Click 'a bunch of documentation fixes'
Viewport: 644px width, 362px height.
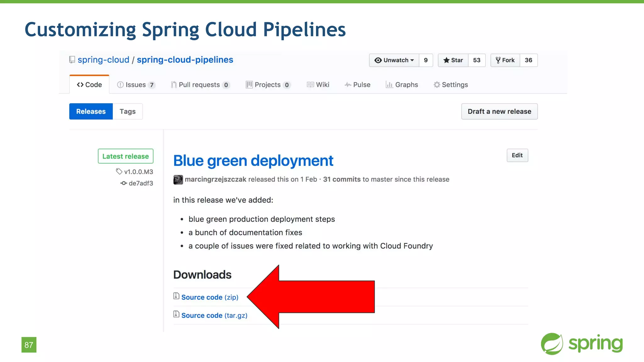point(245,233)
